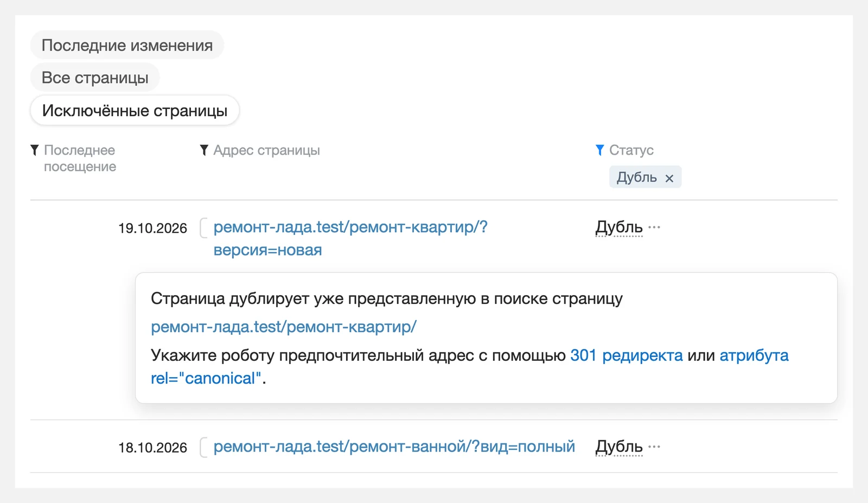The image size is (868, 503).
Task: Remove the Дубль status filter chip
Action: click(x=669, y=178)
